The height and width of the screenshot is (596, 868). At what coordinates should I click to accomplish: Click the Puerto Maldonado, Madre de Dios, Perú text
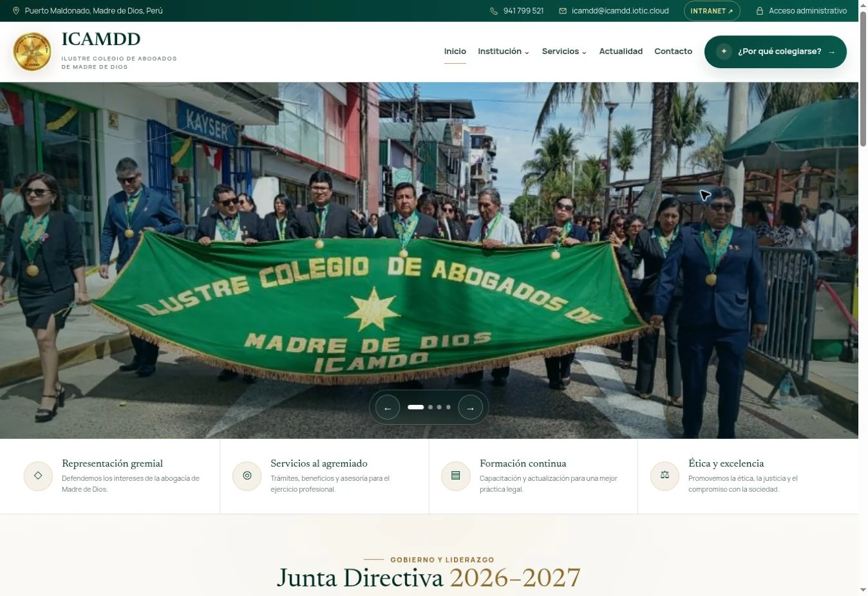[93, 11]
